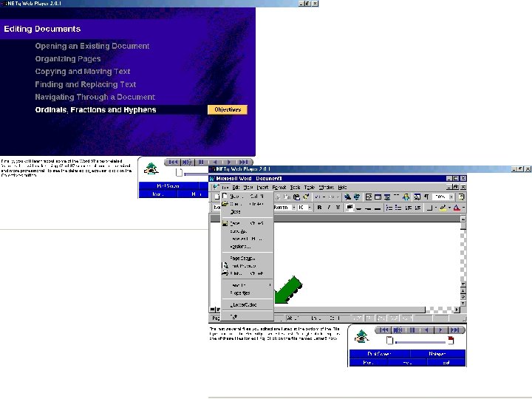
Task: Open the Highlight color dropdown arrow
Action: coord(449,208)
